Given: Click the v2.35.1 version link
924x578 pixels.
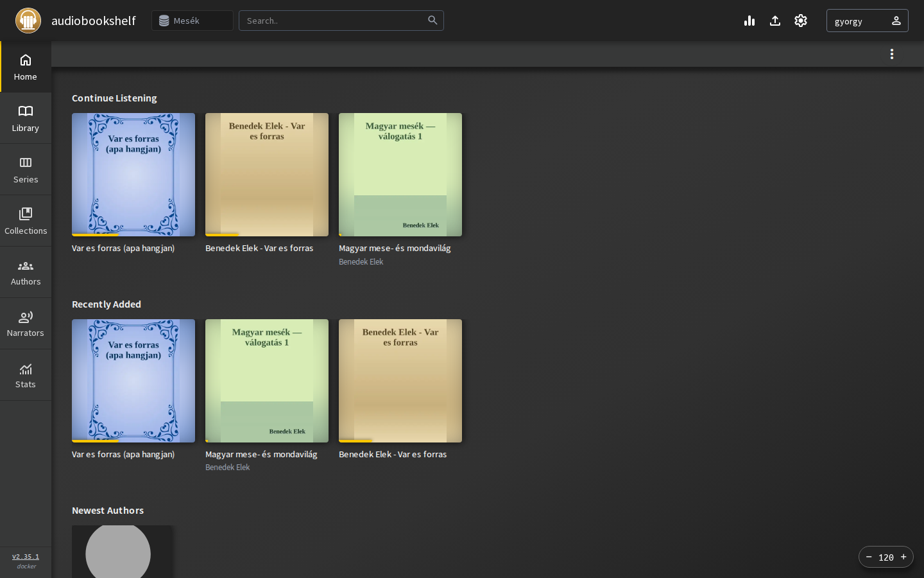Looking at the screenshot, I should 26,557.
